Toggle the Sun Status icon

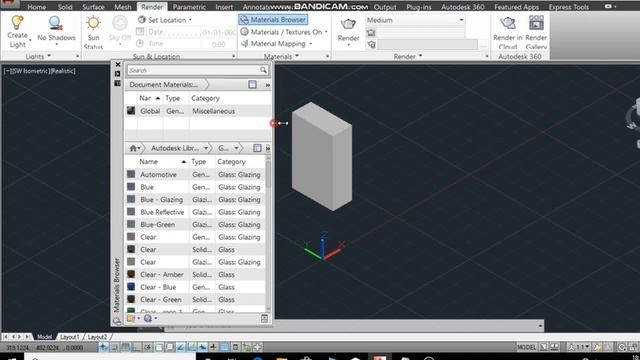click(x=93, y=23)
